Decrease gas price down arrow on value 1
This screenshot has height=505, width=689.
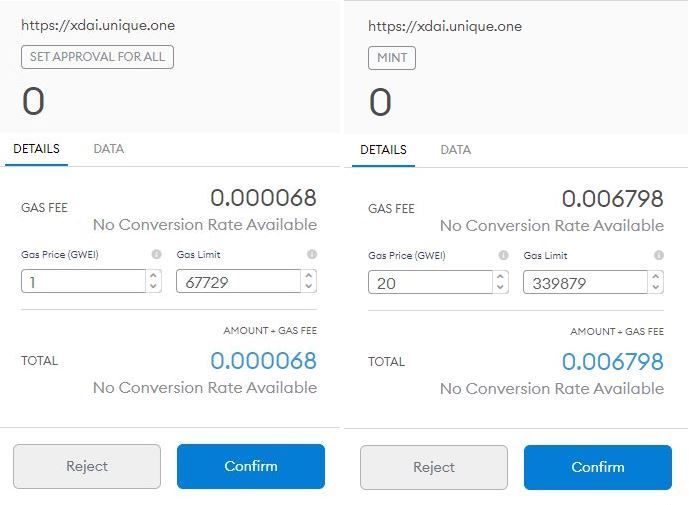[153, 286]
